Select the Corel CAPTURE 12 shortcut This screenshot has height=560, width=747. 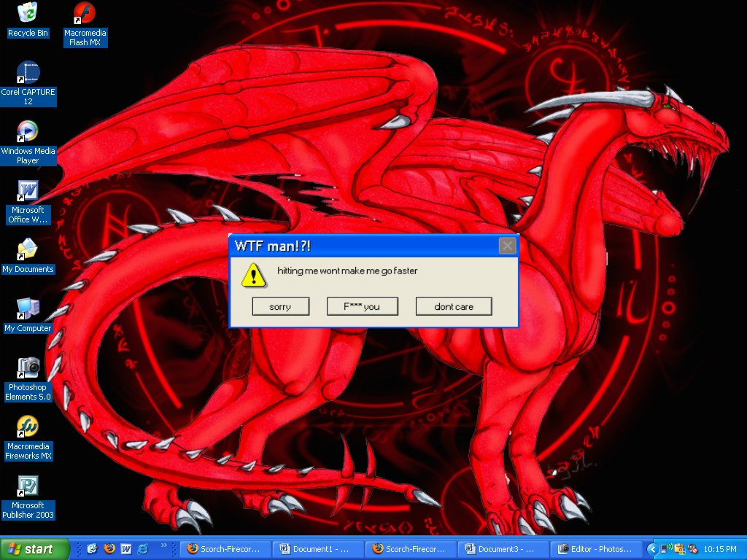pyautogui.click(x=28, y=83)
